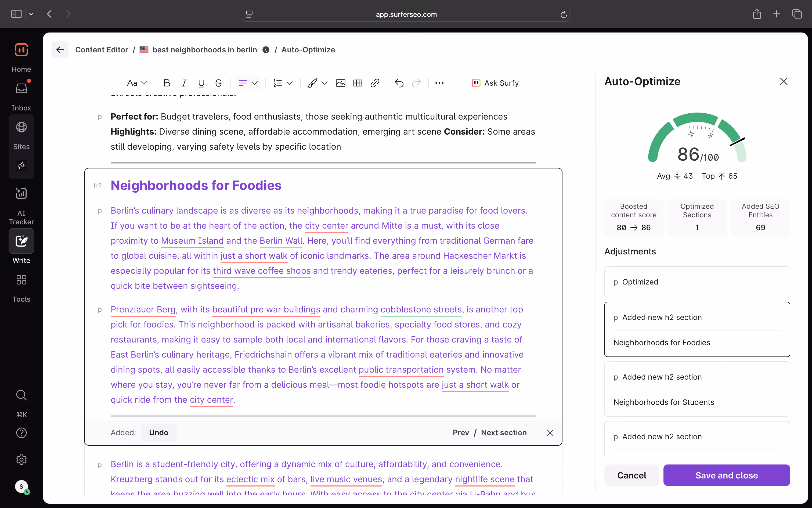Viewport: 812px width, 508px height.
Task: Click the public transportation underlined term
Action: tap(401, 370)
